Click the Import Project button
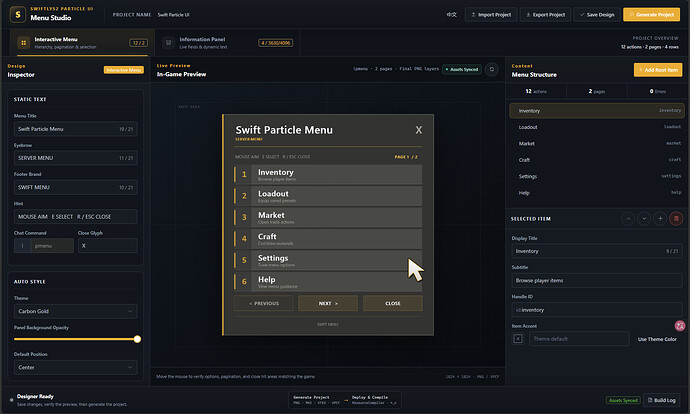The width and height of the screenshot is (690, 414). tap(491, 15)
